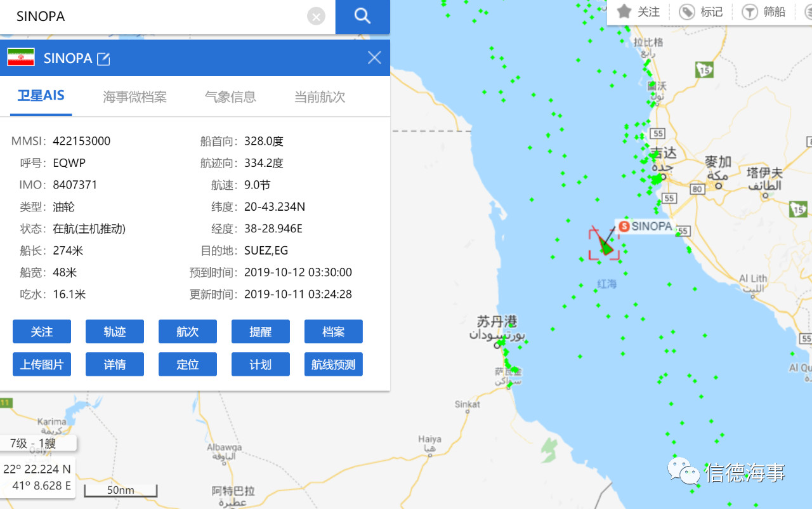Edit the SINOPA vessel name icon
The width and height of the screenshot is (812, 509).
[103, 58]
